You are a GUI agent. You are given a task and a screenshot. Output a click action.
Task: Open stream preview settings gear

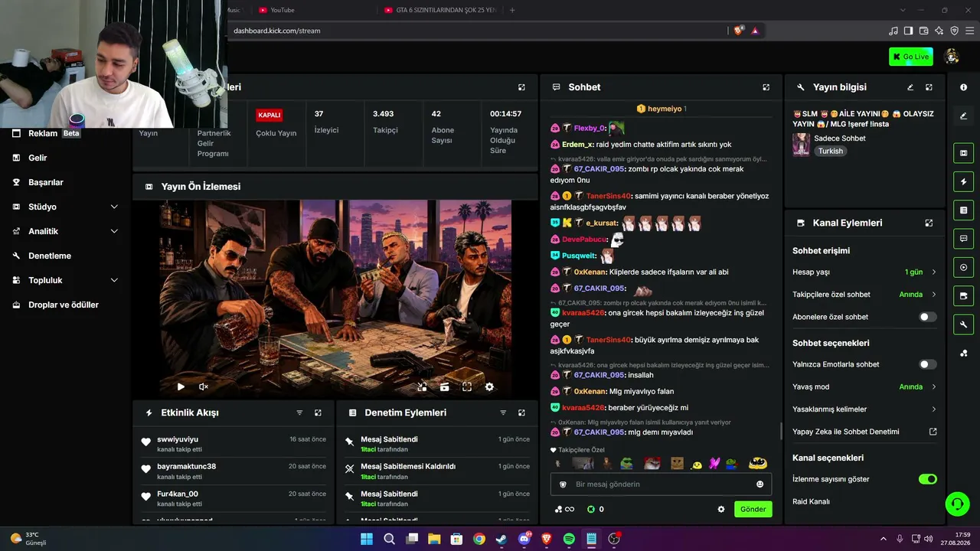click(x=489, y=387)
